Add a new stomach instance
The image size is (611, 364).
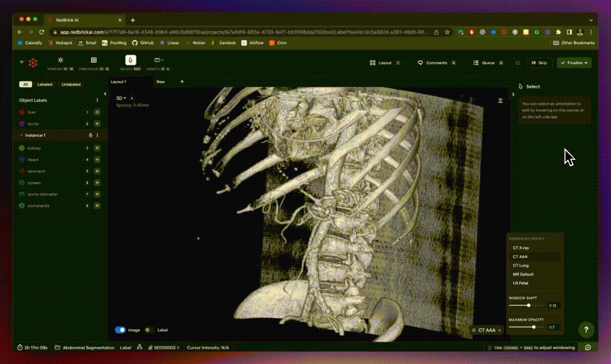click(97, 171)
